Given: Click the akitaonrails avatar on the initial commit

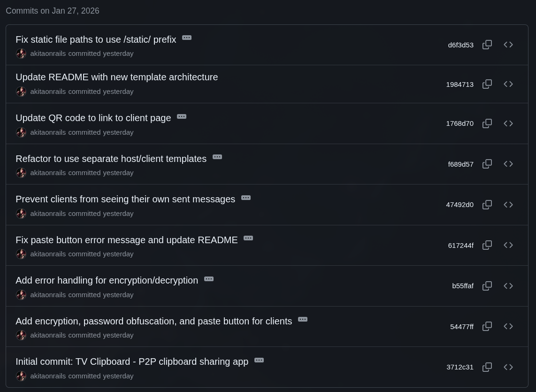Looking at the screenshot, I should [21, 376].
